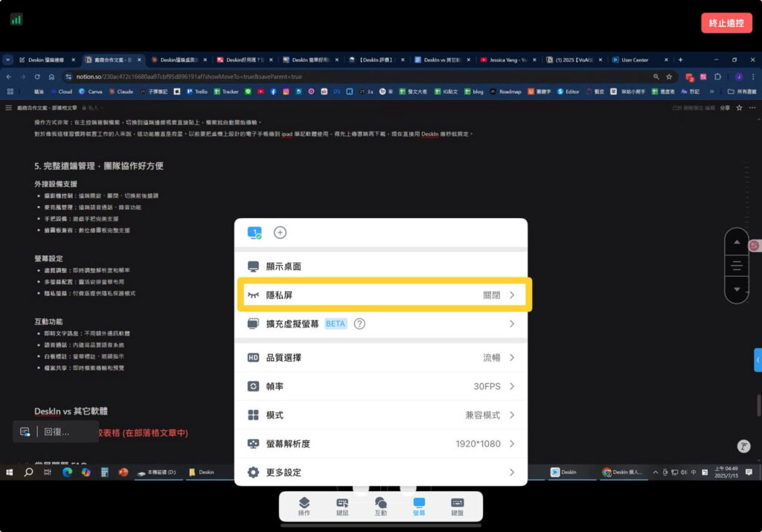This screenshot has height=532, width=762.
Task: Switch to the DeskIn vs 其它 browser tab
Action: (x=442, y=60)
